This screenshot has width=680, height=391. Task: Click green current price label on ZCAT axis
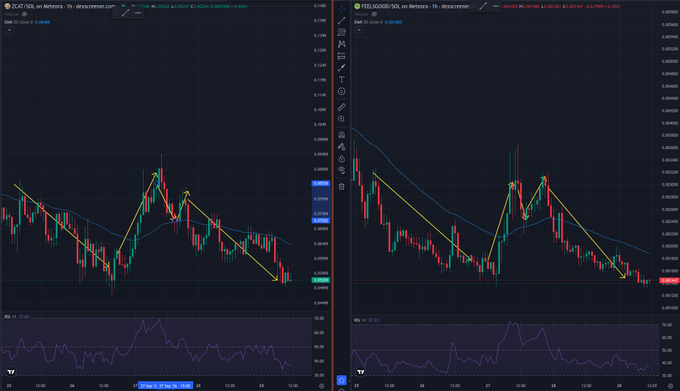[321, 280]
